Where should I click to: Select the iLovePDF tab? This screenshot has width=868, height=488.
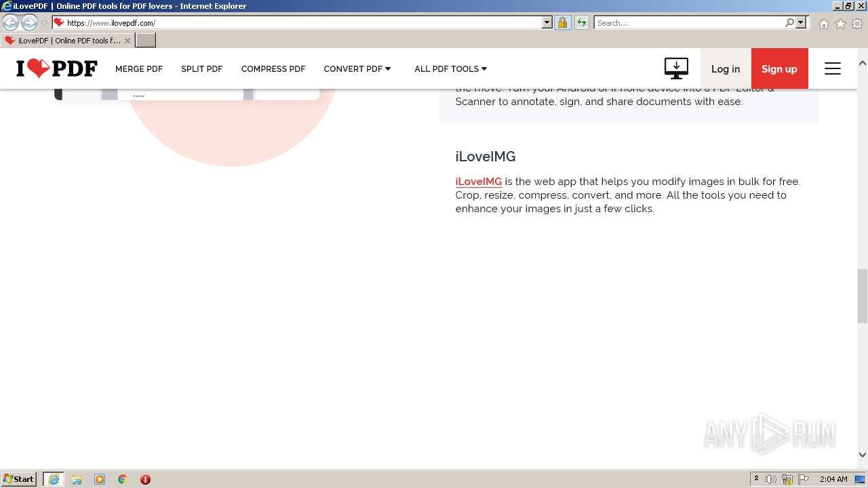67,41
